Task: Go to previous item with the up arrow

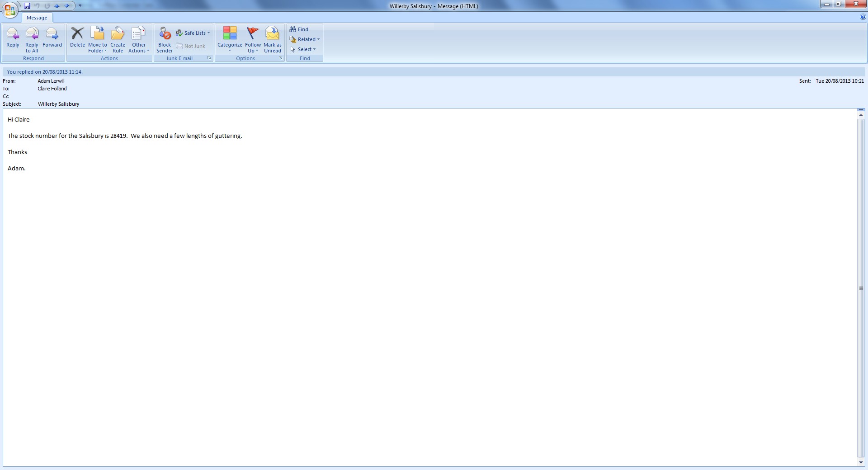Action: click(57, 6)
